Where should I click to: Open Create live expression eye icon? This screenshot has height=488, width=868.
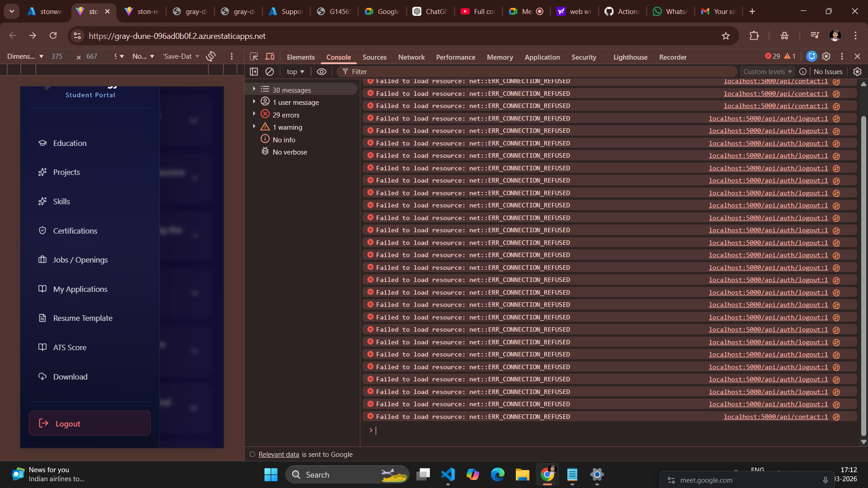[x=321, y=71]
